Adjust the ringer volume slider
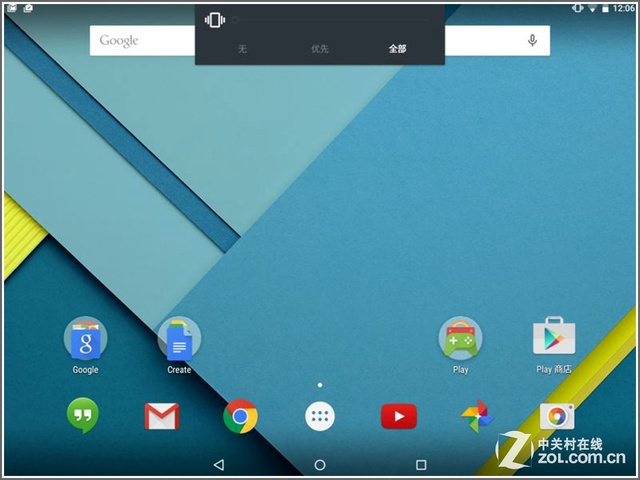 tap(331, 20)
